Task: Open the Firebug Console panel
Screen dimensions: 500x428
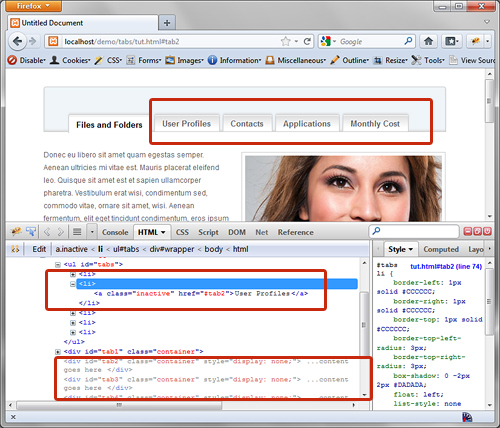Action: [x=115, y=232]
